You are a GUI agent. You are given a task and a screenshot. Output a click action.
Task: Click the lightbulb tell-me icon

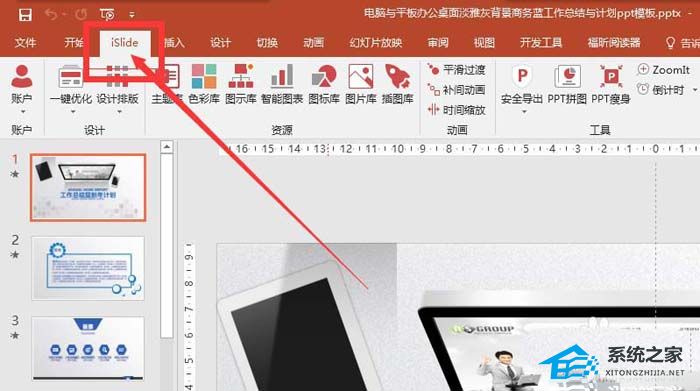point(670,43)
